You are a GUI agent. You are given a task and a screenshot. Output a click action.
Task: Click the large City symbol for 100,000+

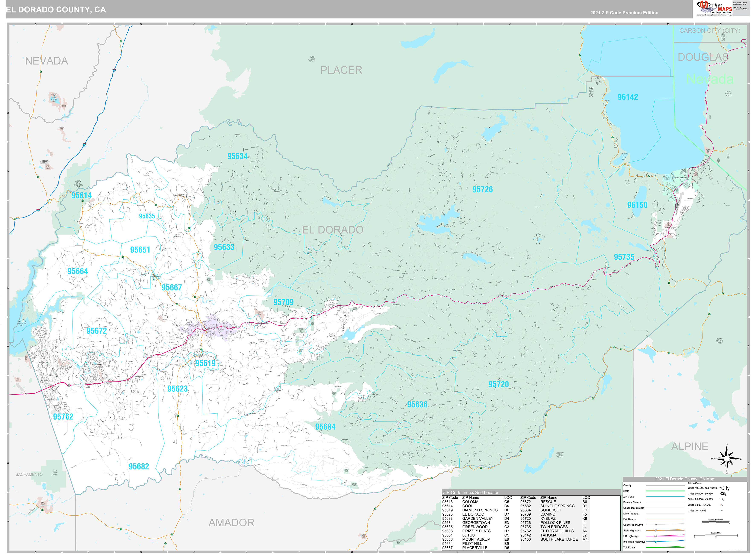[725, 488]
